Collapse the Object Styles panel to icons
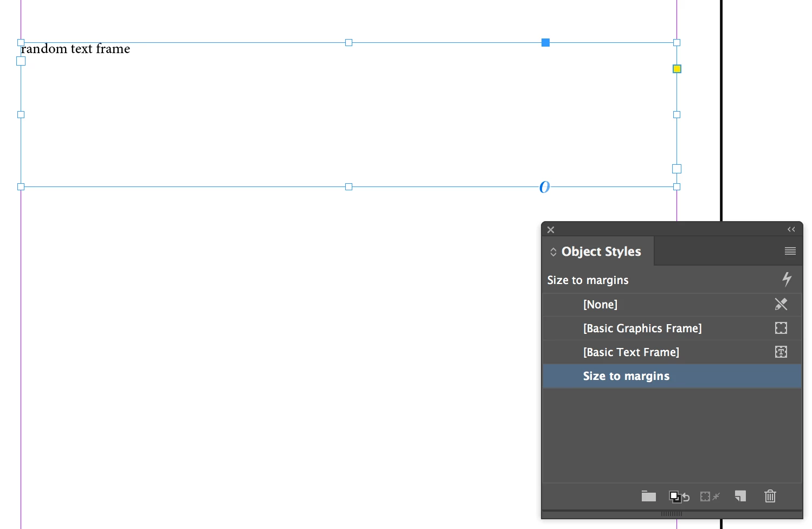This screenshot has width=812, height=529. click(791, 229)
